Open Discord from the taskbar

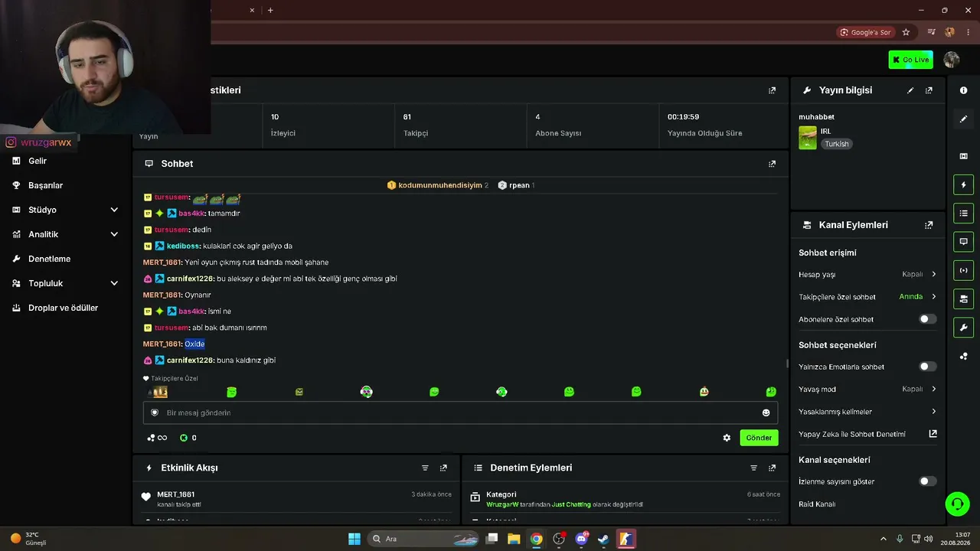coord(581,539)
